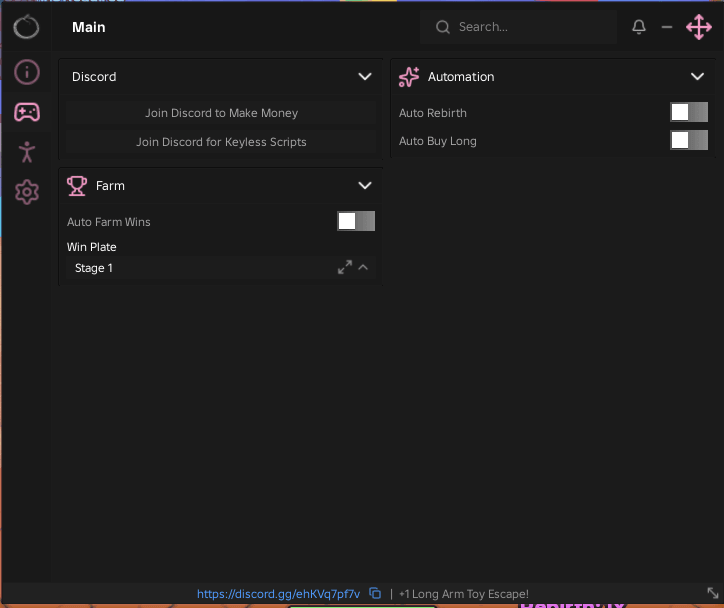724x608 pixels.
Task: Click the trophy Farm icon
Action: click(x=77, y=186)
